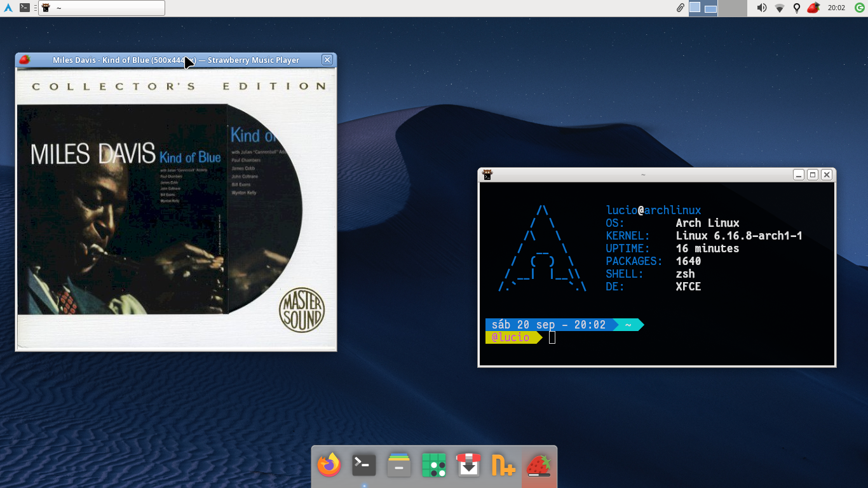Image resolution: width=868 pixels, height=488 pixels.
Task: Click the "1640" packages value
Action: [688, 261]
